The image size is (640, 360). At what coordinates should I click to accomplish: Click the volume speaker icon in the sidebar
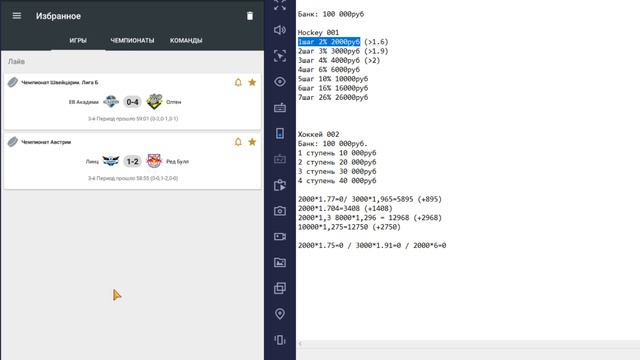280,30
